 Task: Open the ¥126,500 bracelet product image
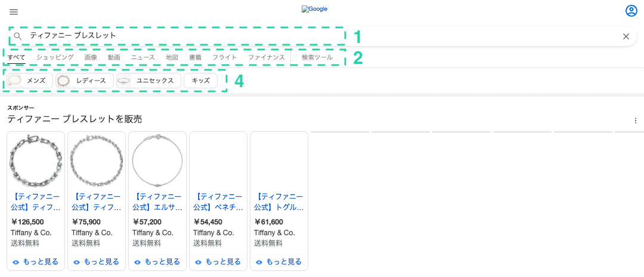[36, 159]
